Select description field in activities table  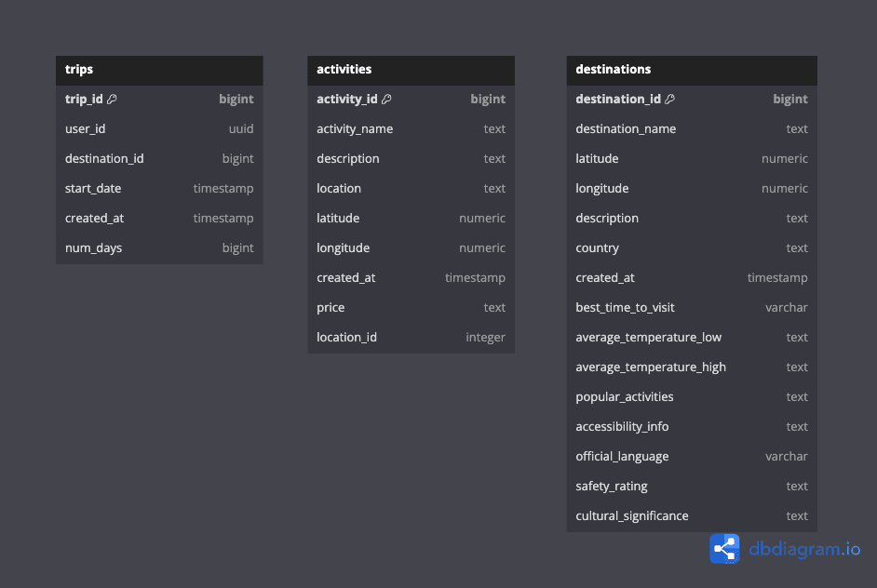(x=412, y=159)
